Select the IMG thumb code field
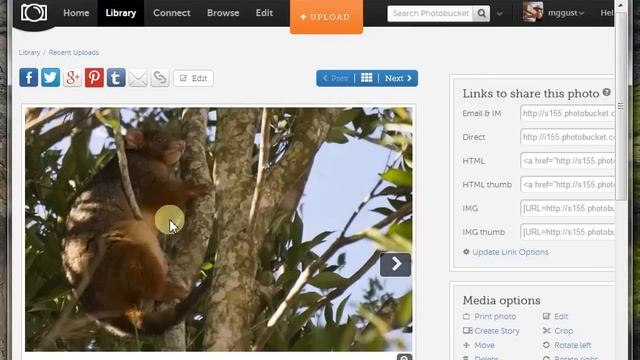The width and height of the screenshot is (640, 360). pyautogui.click(x=567, y=232)
